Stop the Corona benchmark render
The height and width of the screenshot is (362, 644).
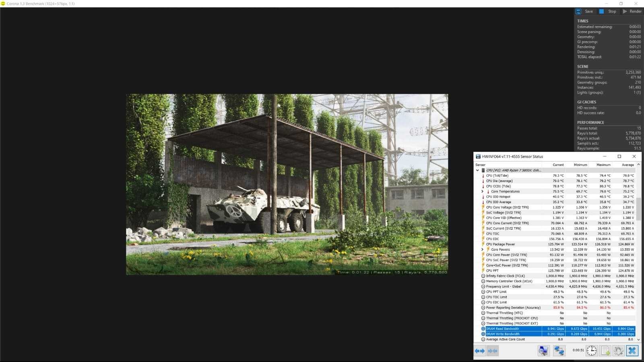click(608, 11)
